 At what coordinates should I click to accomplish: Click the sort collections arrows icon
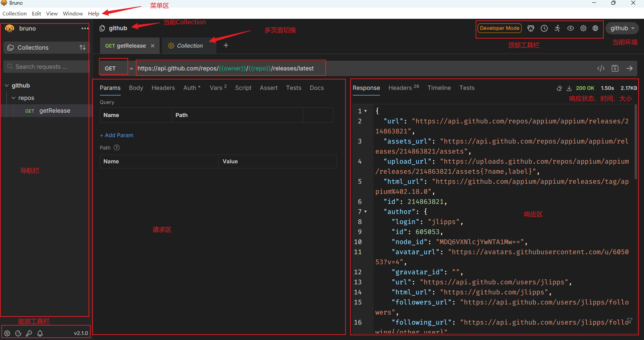tap(83, 48)
